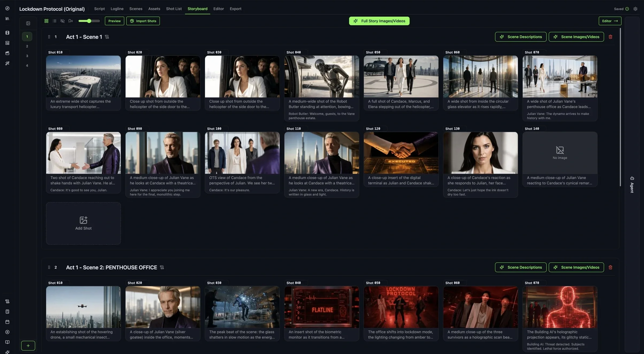This screenshot has height=354, width=644.
Task: Adjust the thumbnail size slider
Action: (89, 21)
